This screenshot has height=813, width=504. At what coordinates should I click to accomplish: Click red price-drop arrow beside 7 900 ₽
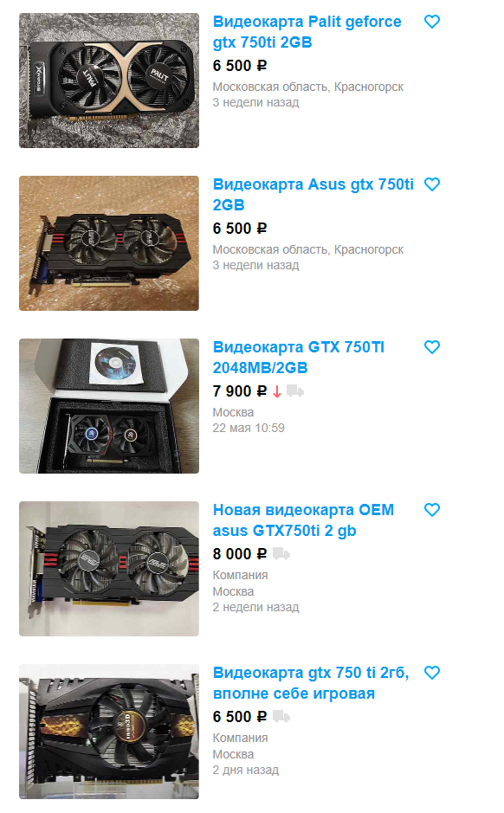(x=277, y=391)
